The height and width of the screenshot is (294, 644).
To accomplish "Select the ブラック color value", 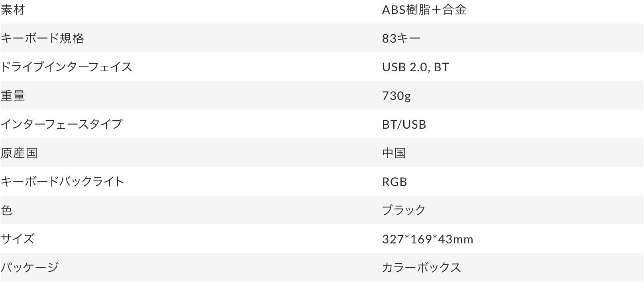I will point(403,210).
